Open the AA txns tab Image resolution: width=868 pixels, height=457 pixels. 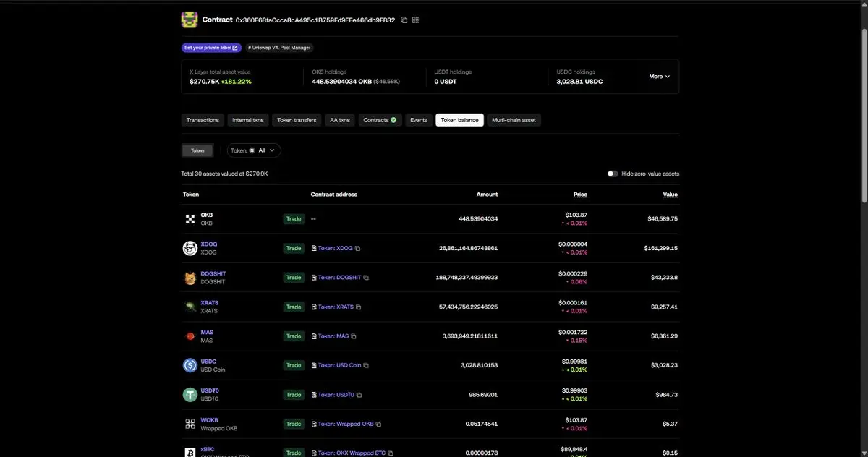coord(340,120)
